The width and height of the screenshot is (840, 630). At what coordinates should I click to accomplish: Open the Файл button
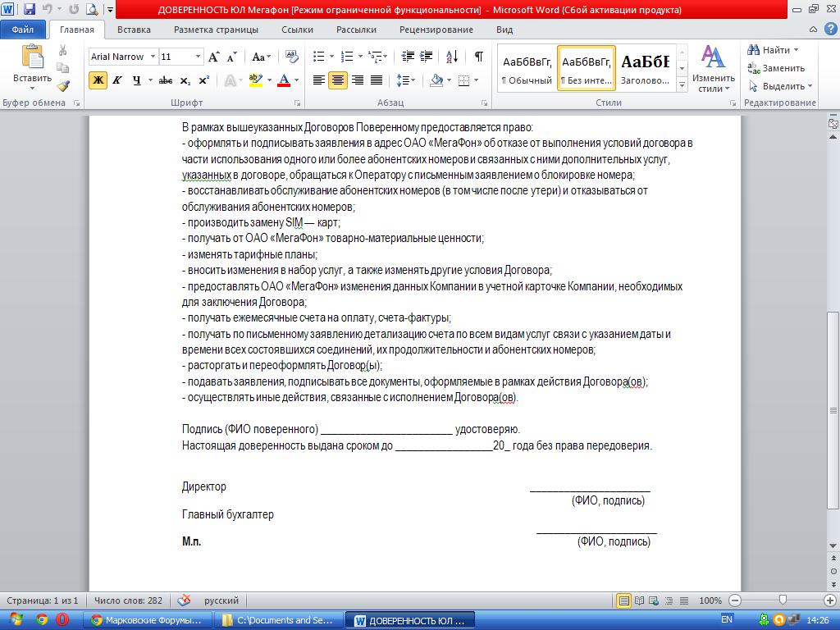[23, 30]
